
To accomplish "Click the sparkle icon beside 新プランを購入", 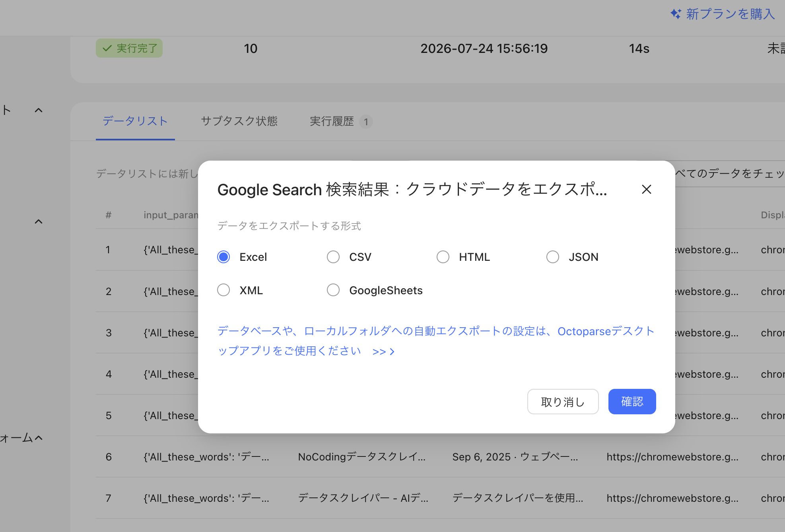I will [x=676, y=14].
